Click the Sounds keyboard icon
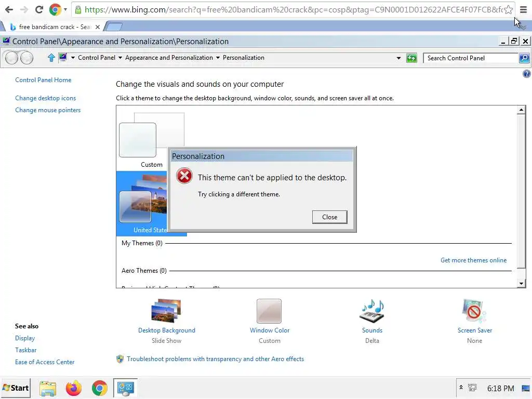This screenshot has width=532, height=399. [x=372, y=311]
